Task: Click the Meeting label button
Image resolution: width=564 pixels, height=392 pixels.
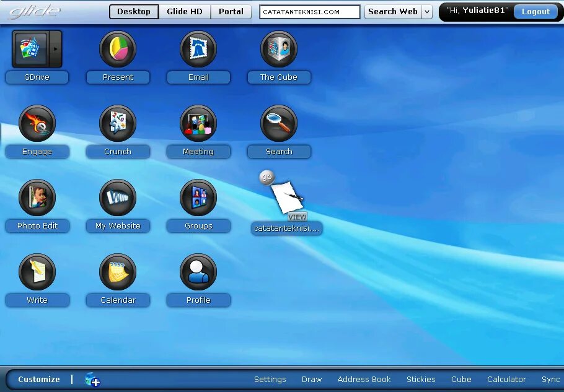Action: coord(198,152)
